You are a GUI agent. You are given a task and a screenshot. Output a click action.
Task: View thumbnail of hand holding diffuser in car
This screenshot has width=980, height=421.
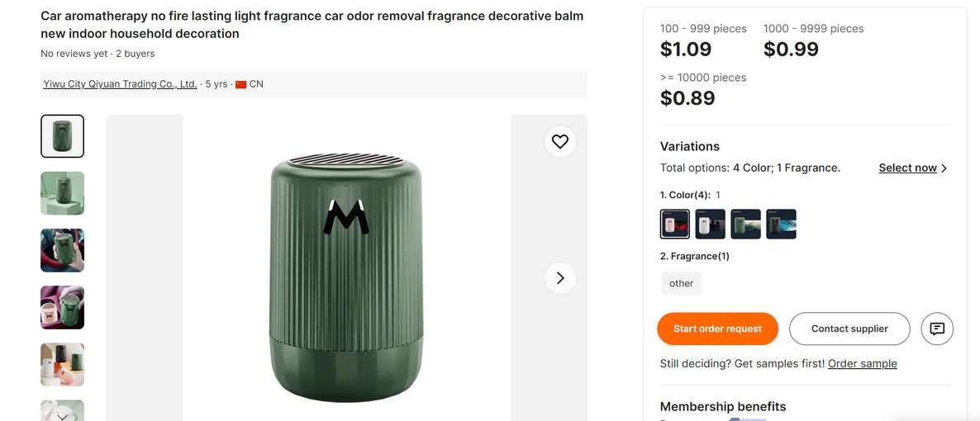pyautogui.click(x=63, y=250)
